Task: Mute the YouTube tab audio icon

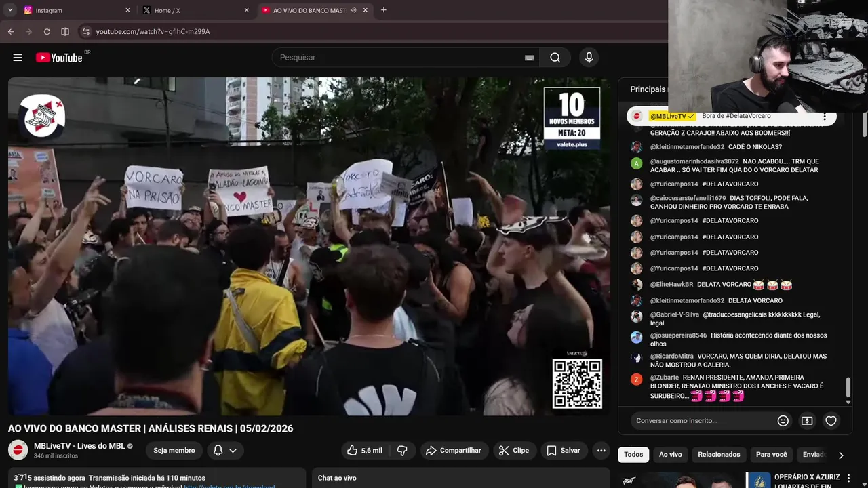Action: tap(353, 10)
